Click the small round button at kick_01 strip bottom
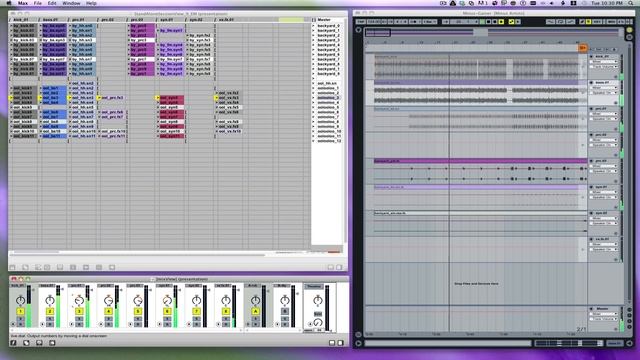The width and height of the screenshot is (640, 360). pos(13,324)
